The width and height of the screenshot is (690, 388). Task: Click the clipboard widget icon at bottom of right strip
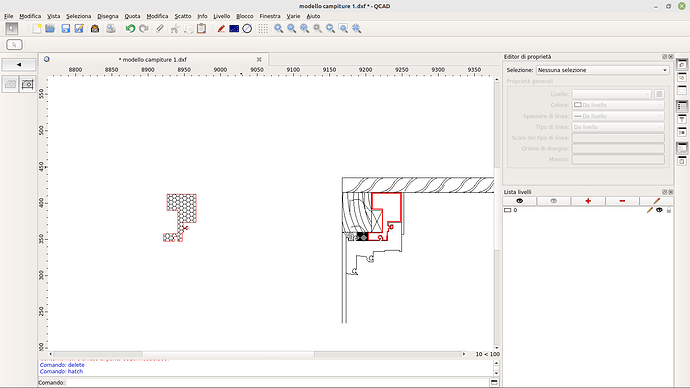click(x=682, y=161)
